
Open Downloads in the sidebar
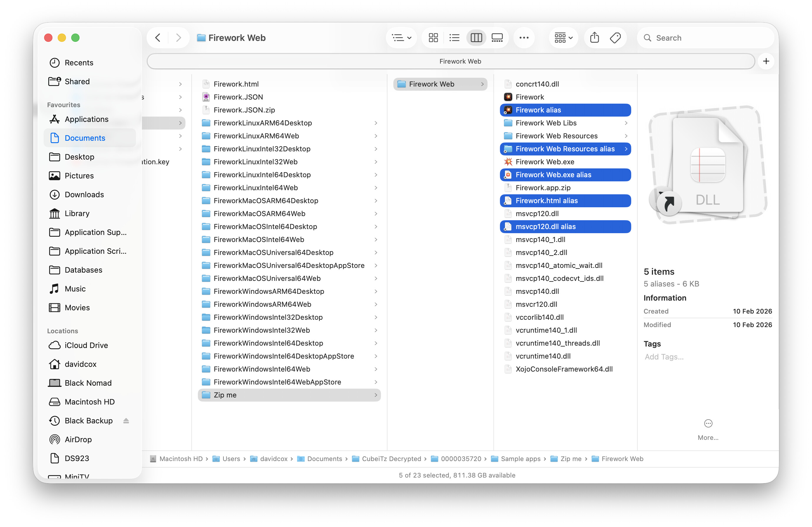click(84, 194)
